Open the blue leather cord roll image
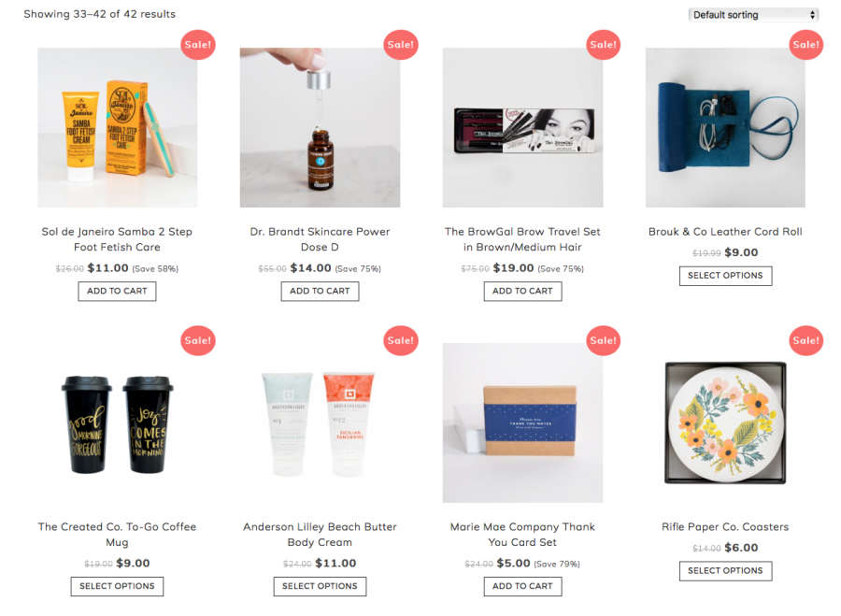Screen dimensions: 841x616 (725, 128)
